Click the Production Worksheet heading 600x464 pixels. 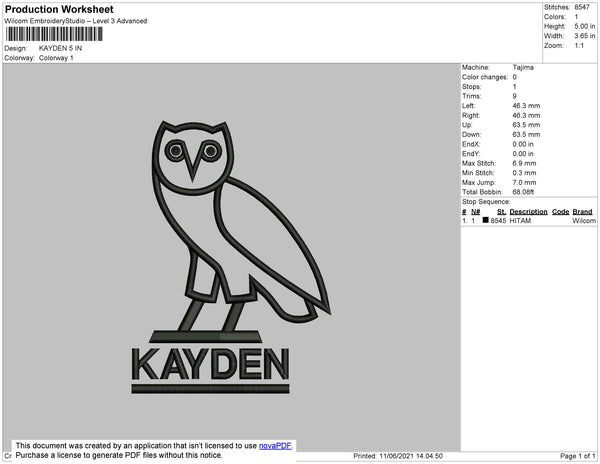59,9
